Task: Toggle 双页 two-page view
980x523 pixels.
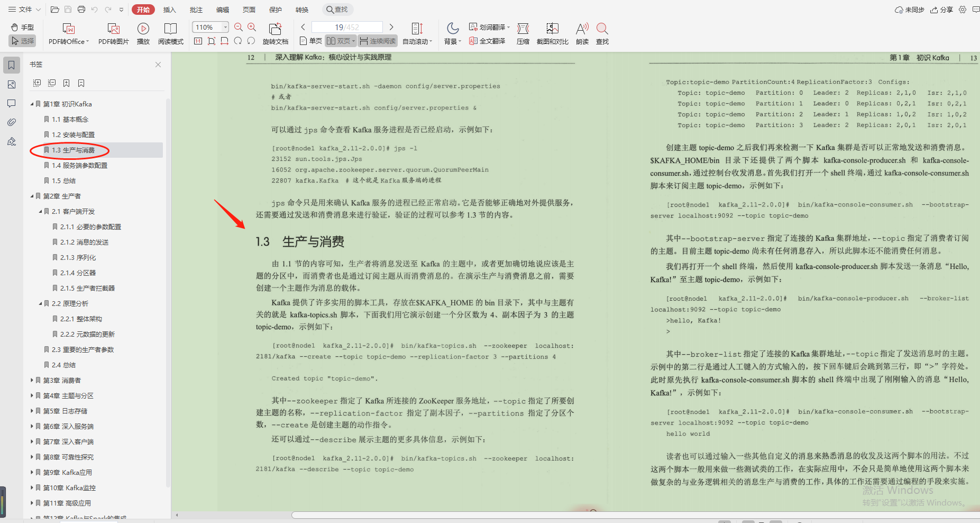Action: coord(341,41)
